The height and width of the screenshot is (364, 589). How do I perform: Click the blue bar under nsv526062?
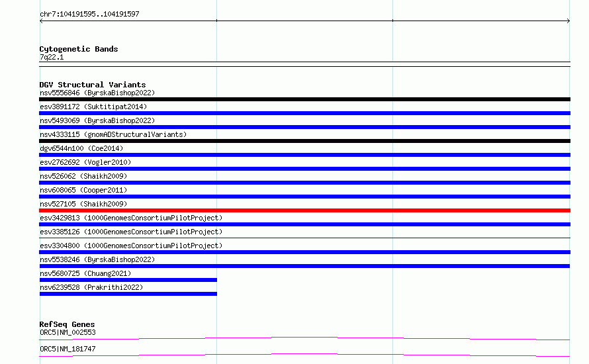point(304,183)
